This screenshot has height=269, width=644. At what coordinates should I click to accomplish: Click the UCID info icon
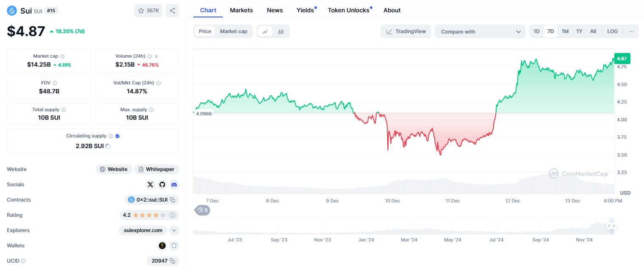click(x=23, y=261)
